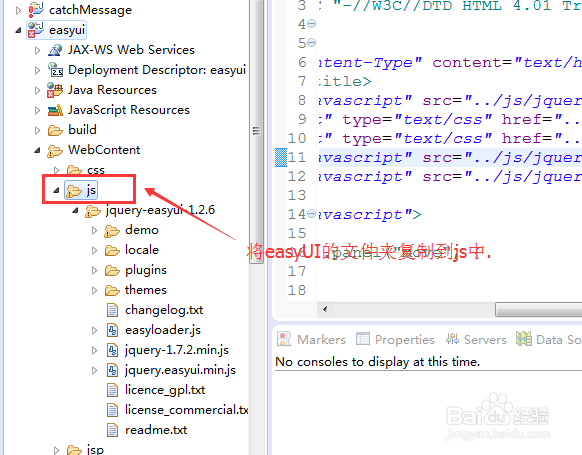Expand JAX-WS Web Services node
Viewport: 582px width, 455px height.
(x=37, y=50)
